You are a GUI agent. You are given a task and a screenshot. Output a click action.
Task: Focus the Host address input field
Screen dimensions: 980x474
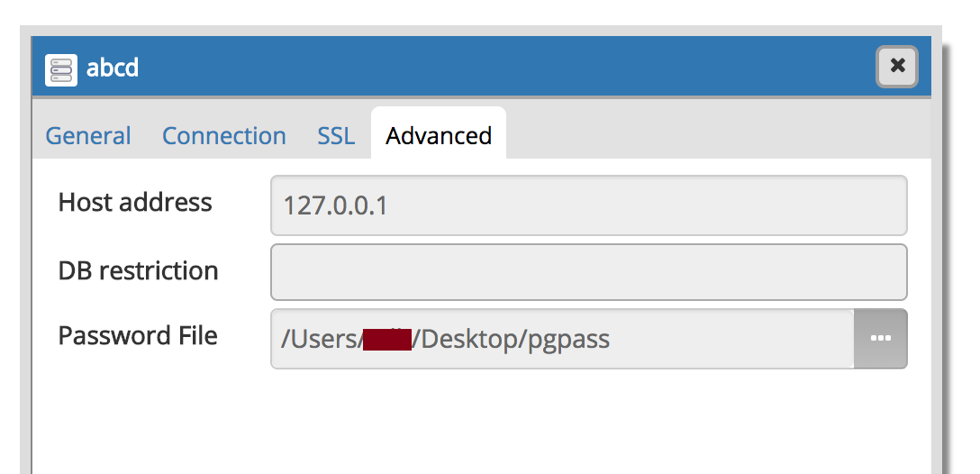point(588,205)
